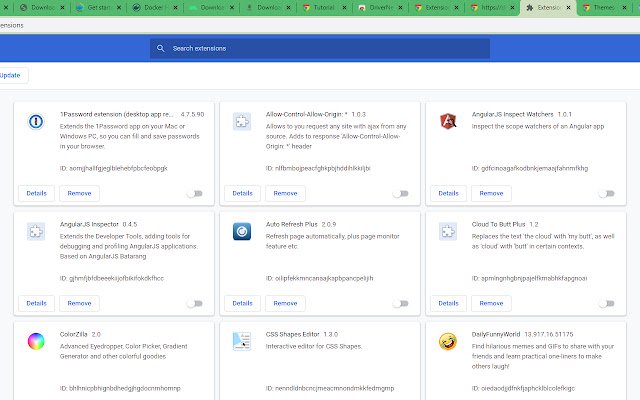This screenshot has height=400, width=640.
Task: Enable AngularJS Inspect Watchers toggle
Action: (607, 193)
